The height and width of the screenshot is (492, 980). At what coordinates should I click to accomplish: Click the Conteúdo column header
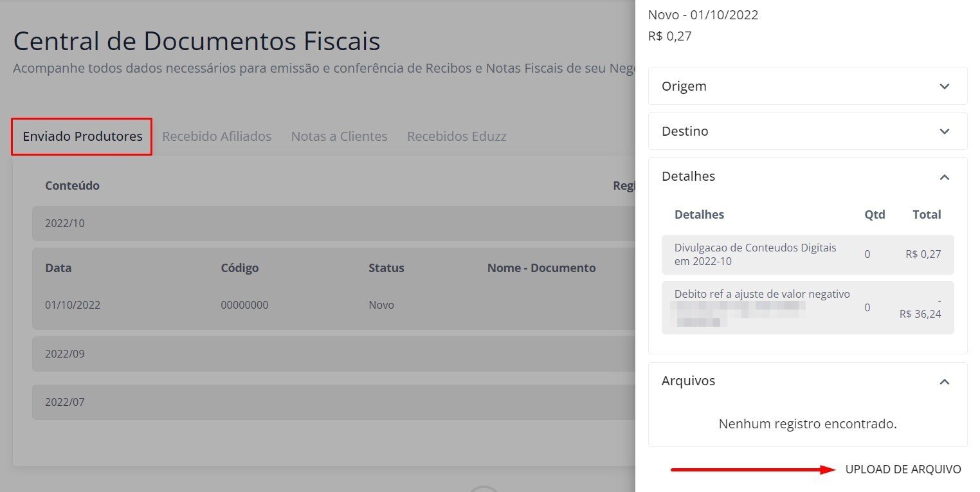pos(72,186)
